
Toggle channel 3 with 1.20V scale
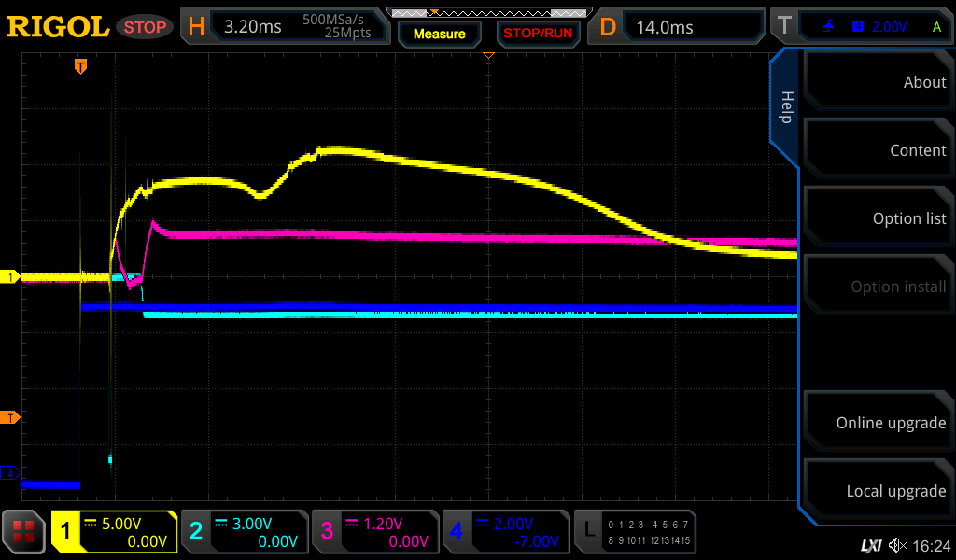pos(373,532)
